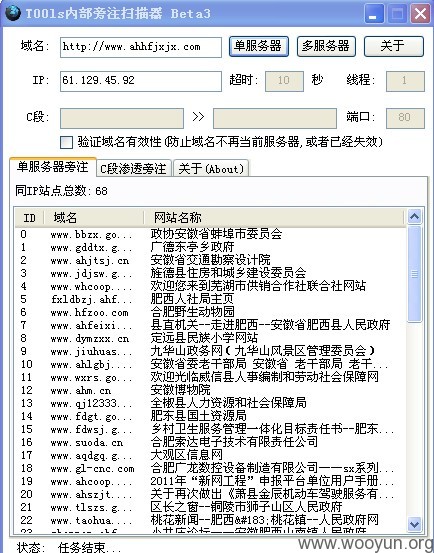Select row www.hfzoo.com 合肥野生动物园
The image size is (434, 553).
click(211, 312)
